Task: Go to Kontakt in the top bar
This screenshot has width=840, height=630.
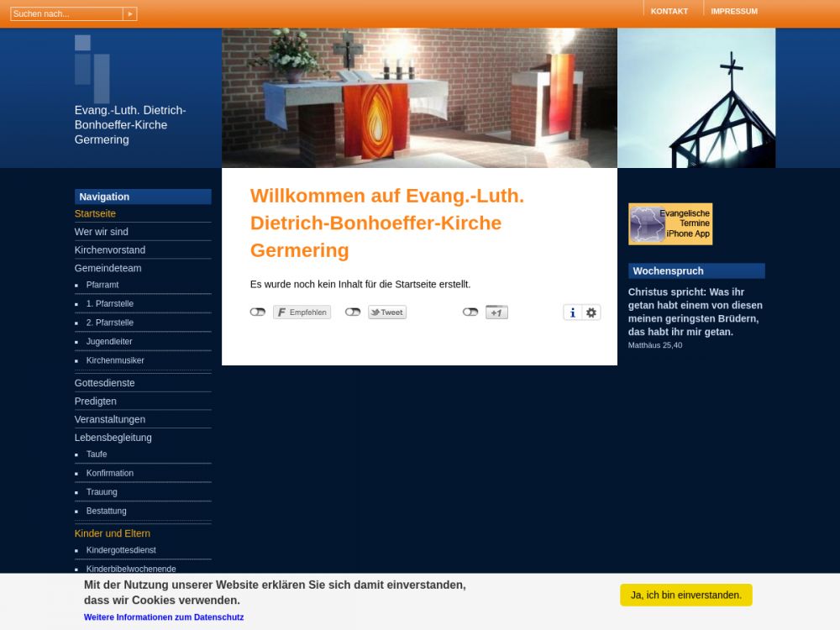Action: [669, 11]
